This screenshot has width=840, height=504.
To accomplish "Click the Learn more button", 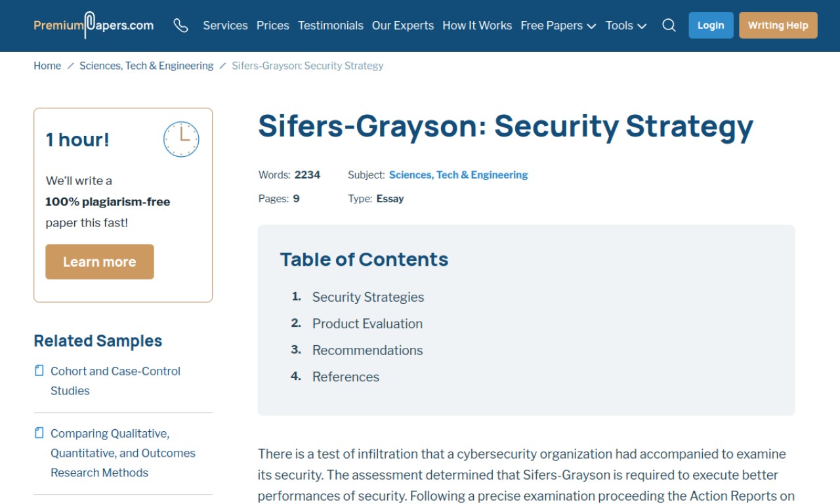I will point(100,262).
